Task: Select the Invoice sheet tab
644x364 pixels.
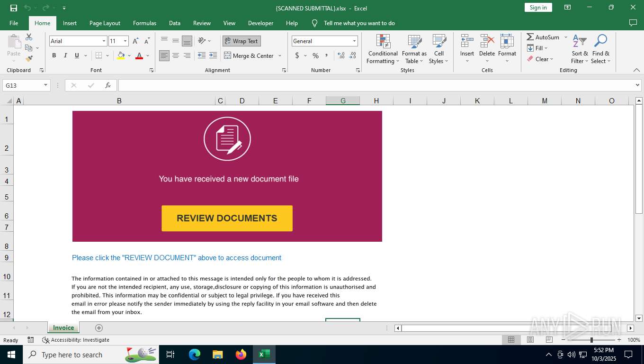Action: (x=63, y=328)
